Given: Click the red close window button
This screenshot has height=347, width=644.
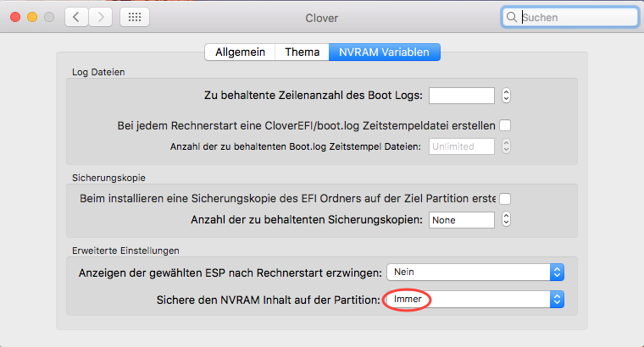Looking at the screenshot, I should 16,17.
